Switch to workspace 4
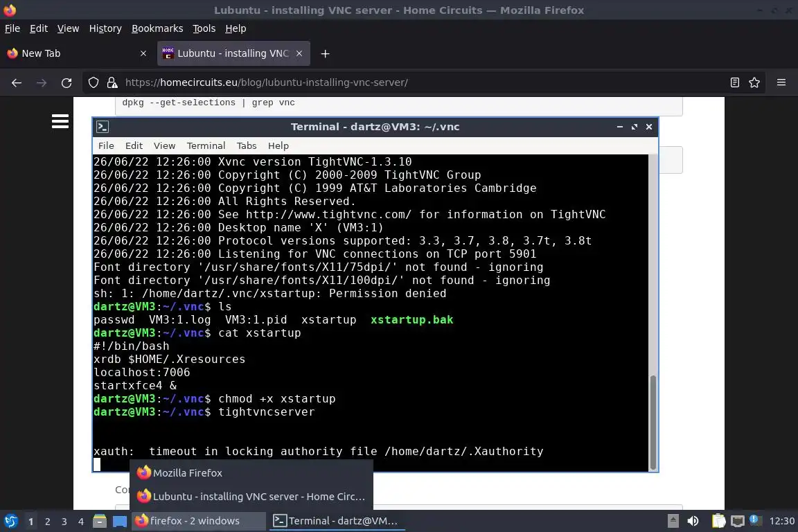798x532 pixels. [x=81, y=522]
